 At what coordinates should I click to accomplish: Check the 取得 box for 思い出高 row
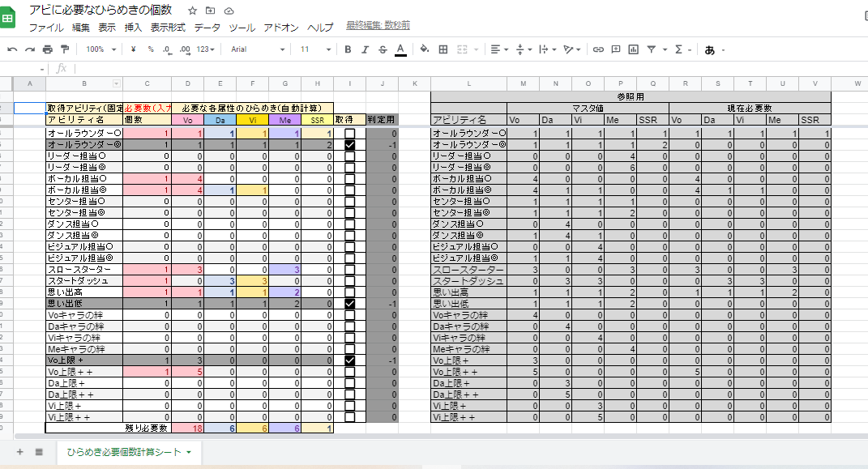click(x=349, y=292)
